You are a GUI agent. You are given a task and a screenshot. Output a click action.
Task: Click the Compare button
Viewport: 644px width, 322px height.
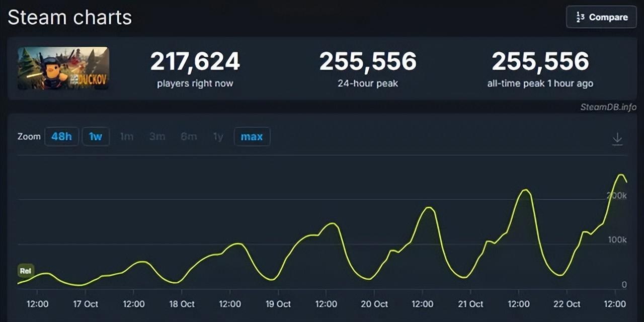[601, 17]
